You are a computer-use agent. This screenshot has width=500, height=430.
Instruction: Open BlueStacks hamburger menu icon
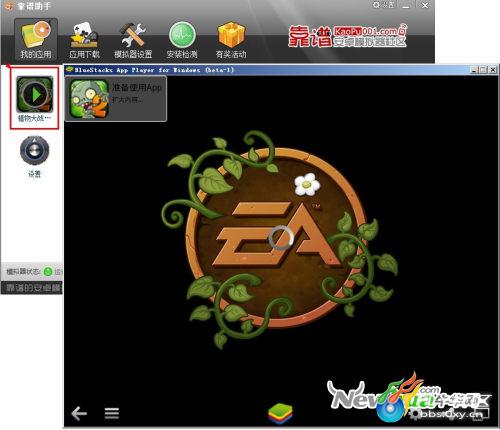point(112,413)
